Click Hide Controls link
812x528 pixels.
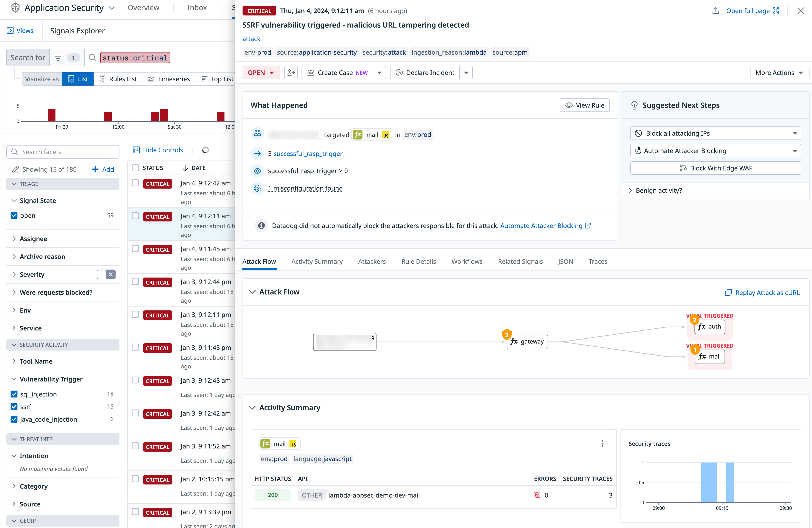click(x=158, y=150)
